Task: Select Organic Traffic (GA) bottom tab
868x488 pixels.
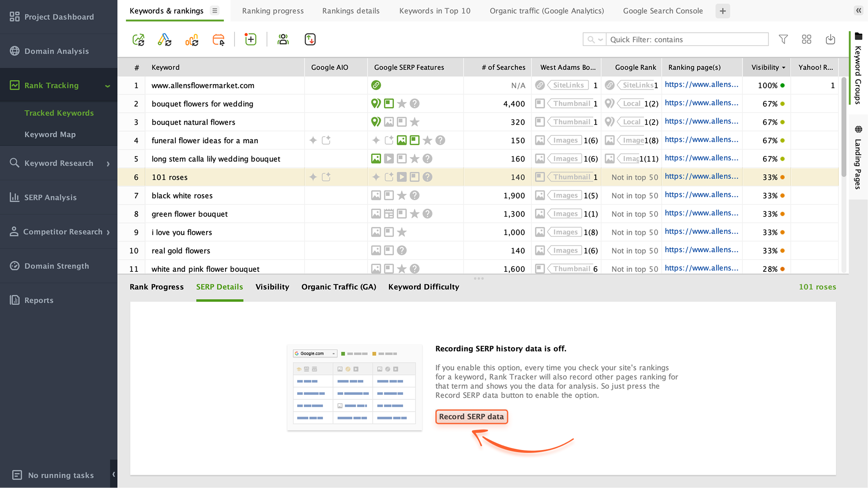Action: 339,287
